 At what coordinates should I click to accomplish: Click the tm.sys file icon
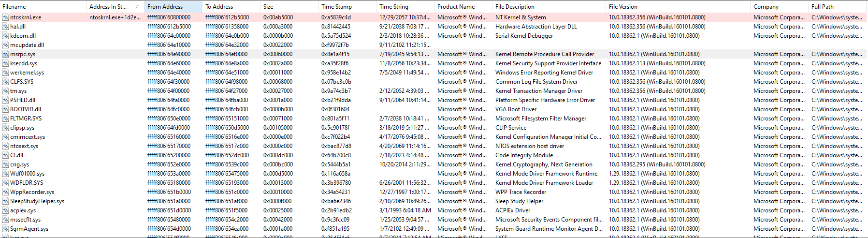(x=5, y=91)
